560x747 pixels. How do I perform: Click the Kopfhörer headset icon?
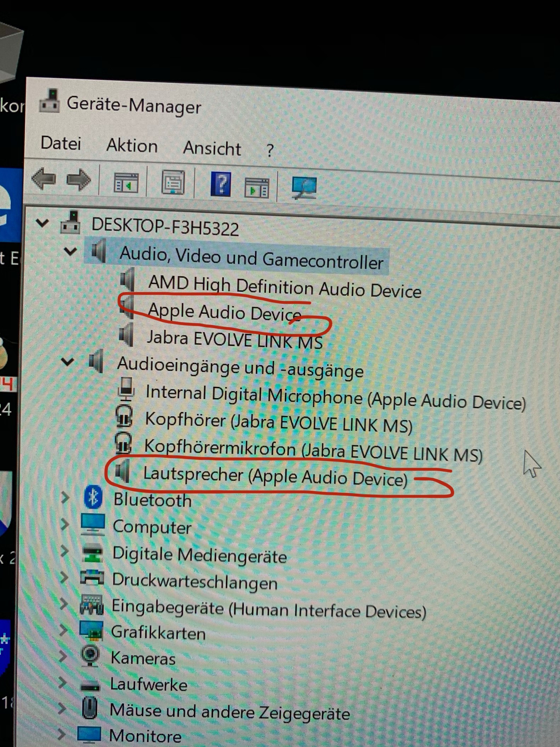124,417
